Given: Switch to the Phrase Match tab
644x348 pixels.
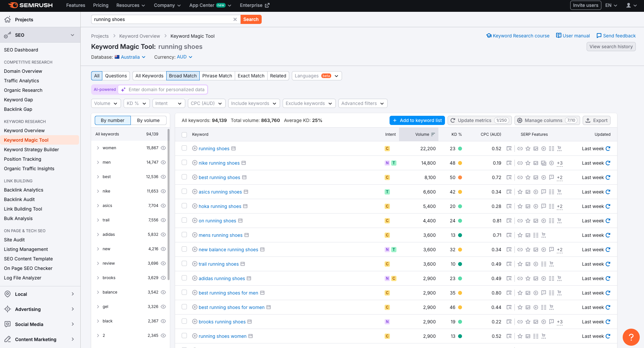Looking at the screenshot, I should pyautogui.click(x=217, y=76).
